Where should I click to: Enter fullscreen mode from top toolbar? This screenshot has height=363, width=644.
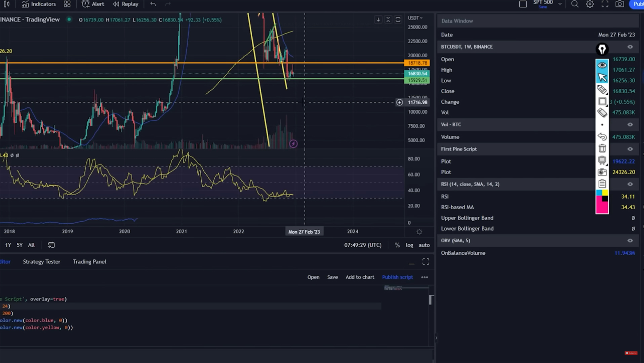605,4
